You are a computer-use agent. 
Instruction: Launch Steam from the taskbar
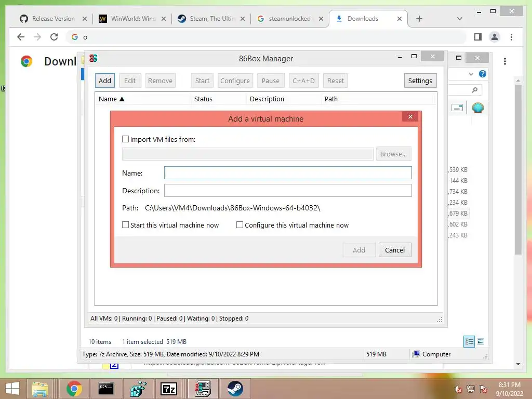235,389
